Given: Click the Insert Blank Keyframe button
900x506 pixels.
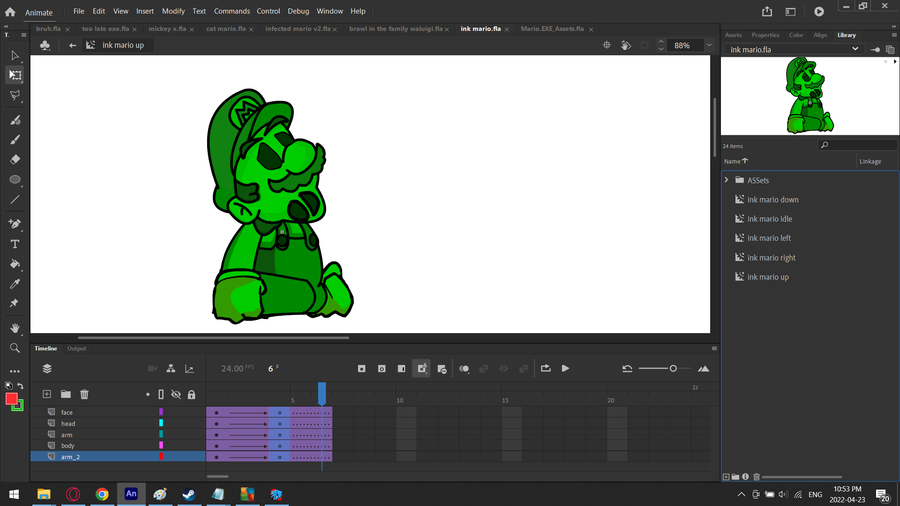Looking at the screenshot, I should click(x=382, y=368).
